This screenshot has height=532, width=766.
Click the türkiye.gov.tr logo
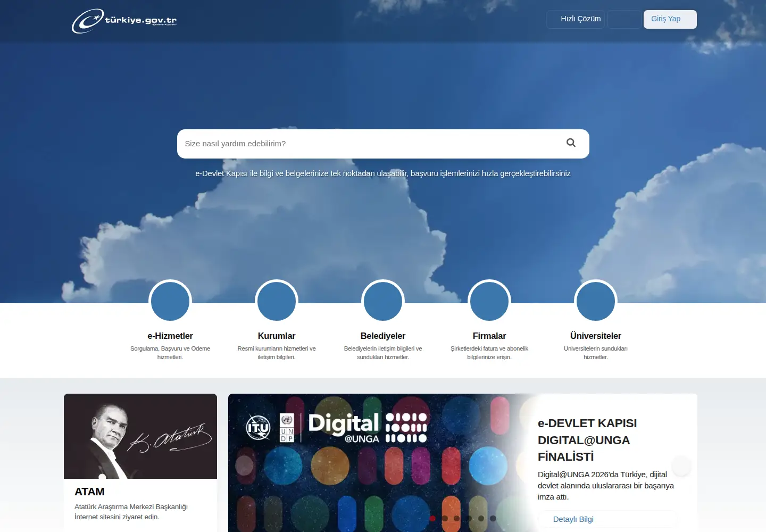tap(124, 21)
